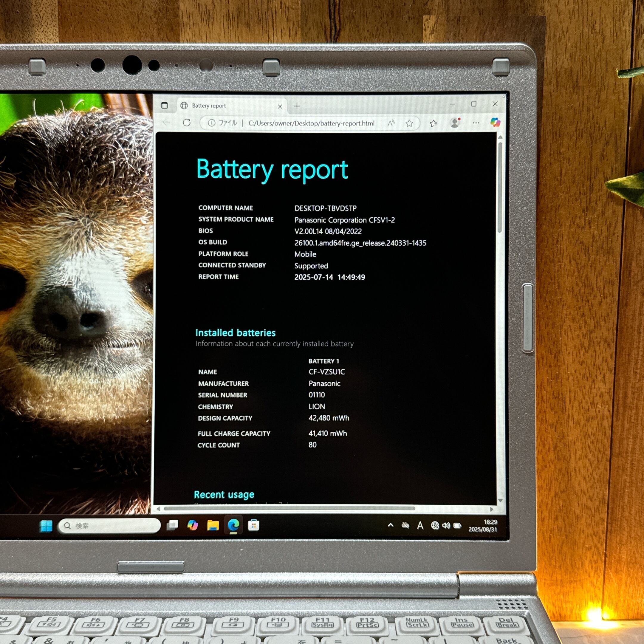Screen dimensions: 644x644
Task: Click the horizontal scrollbar thumb
Action: click(289, 509)
